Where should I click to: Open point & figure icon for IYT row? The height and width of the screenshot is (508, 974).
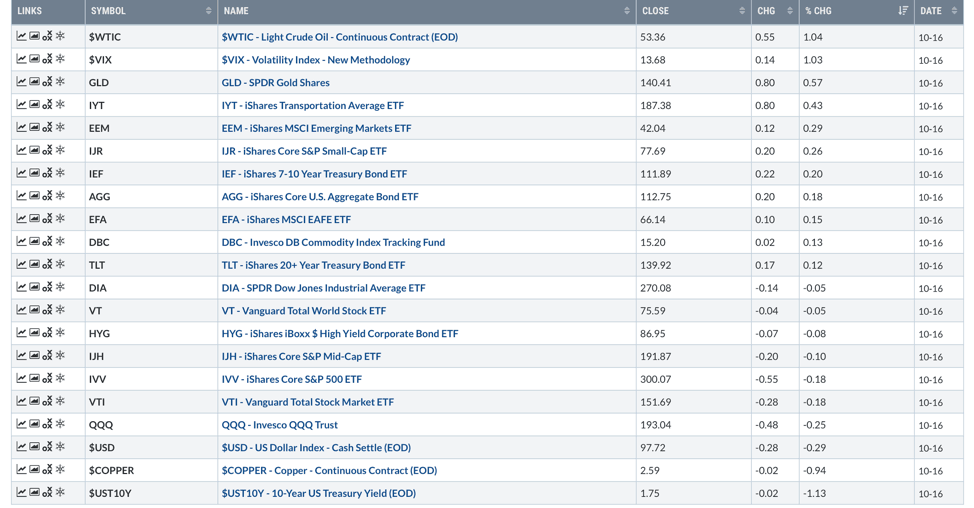pos(47,104)
